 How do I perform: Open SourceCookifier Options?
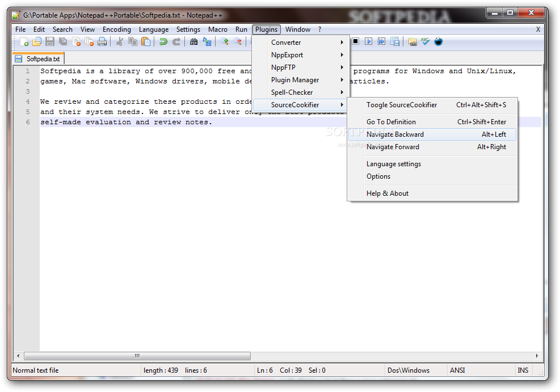(x=432, y=177)
